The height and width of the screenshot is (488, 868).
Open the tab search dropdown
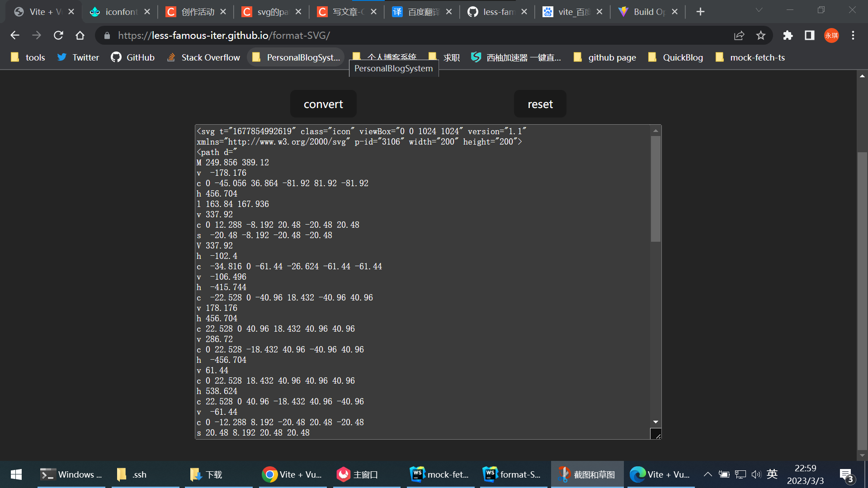tap(758, 9)
